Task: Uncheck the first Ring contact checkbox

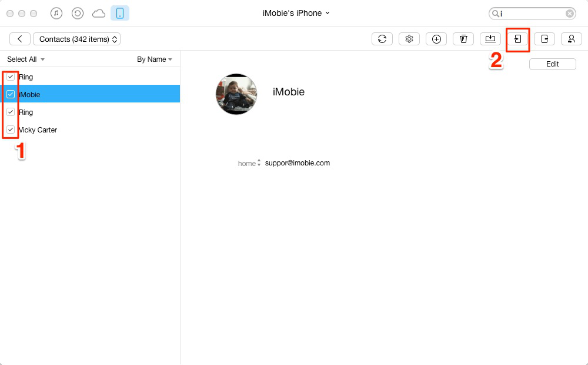Action: click(x=11, y=77)
